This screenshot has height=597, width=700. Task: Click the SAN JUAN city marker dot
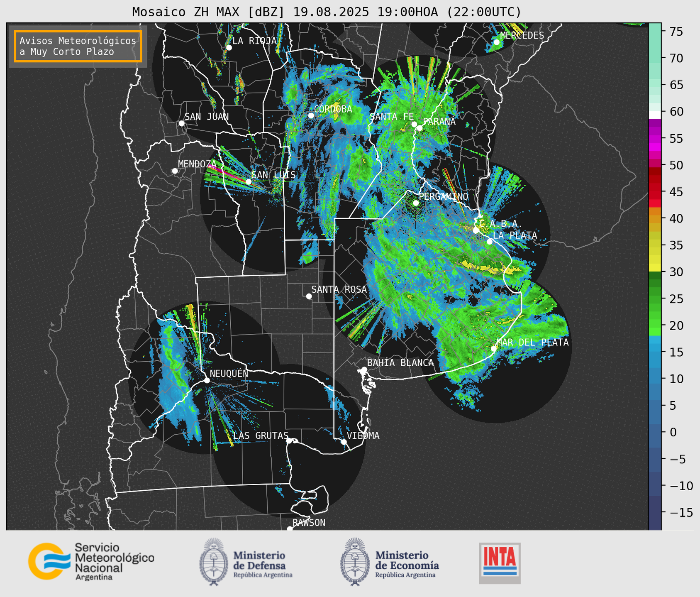point(181,123)
